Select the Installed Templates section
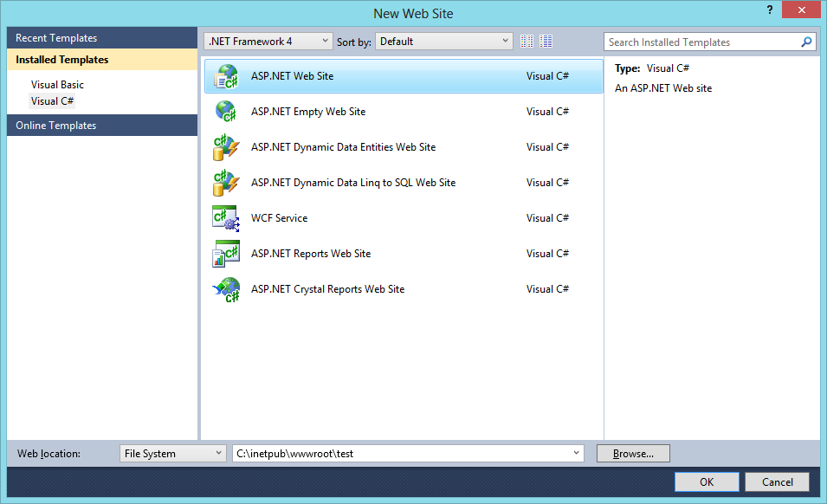 pos(102,60)
